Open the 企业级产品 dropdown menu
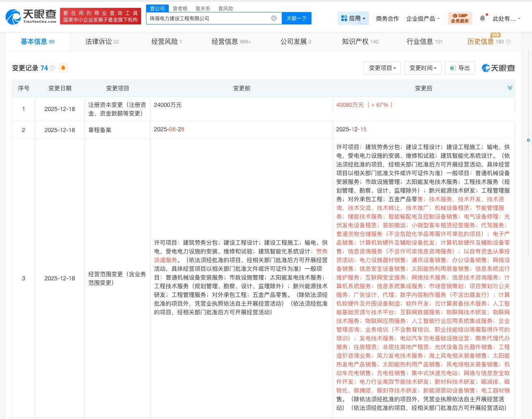Viewport: 532px width, 419px height. 421,18
